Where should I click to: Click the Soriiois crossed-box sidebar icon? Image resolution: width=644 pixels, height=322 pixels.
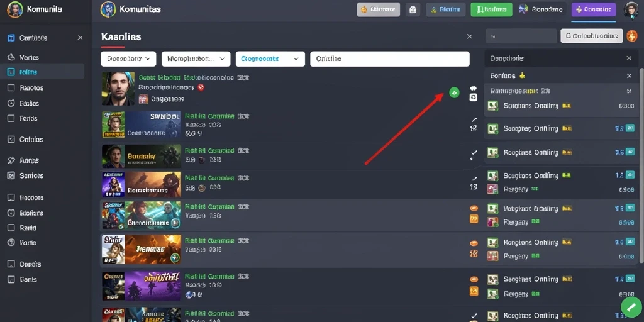click(x=11, y=175)
